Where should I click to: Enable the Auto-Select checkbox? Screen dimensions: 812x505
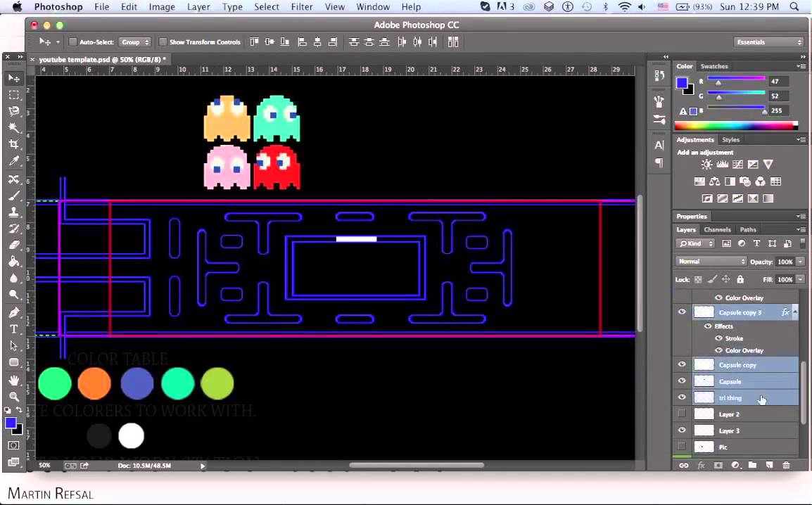72,42
